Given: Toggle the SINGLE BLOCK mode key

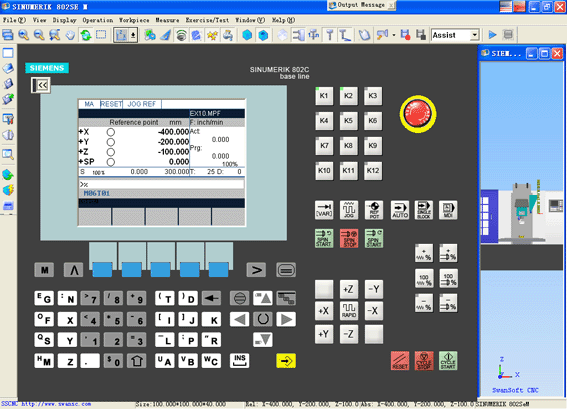Looking at the screenshot, I should 423,210.
